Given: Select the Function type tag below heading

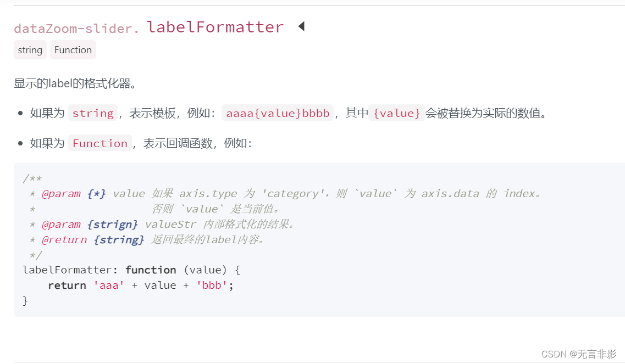Looking at the screenshot, I should [73, 50].
